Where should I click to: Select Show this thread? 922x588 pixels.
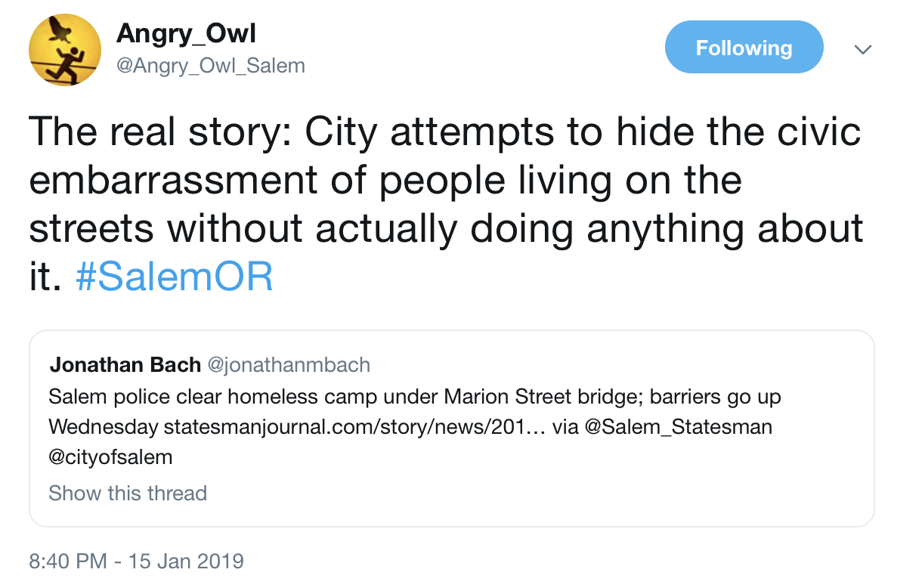127,493
